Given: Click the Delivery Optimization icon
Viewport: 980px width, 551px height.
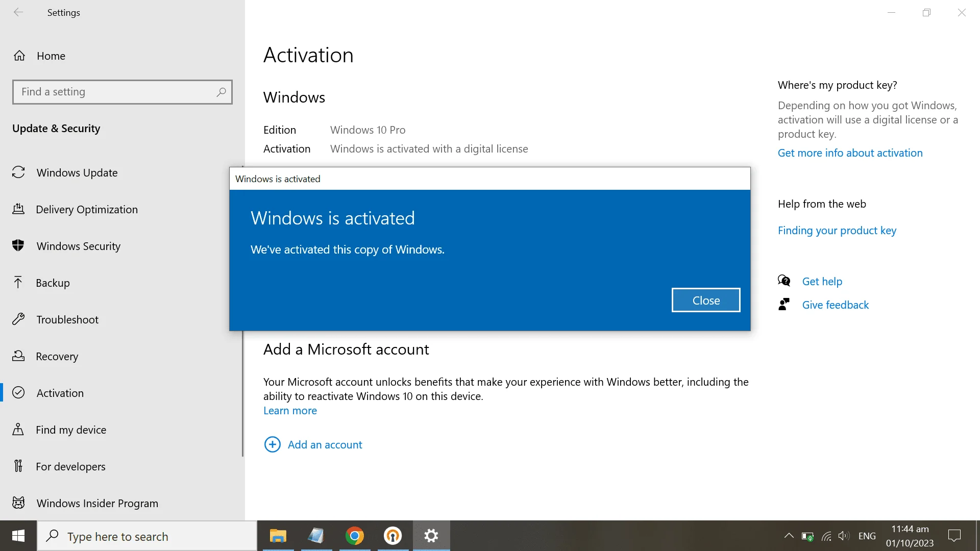Looking at the screenshot, I should 18,209.
